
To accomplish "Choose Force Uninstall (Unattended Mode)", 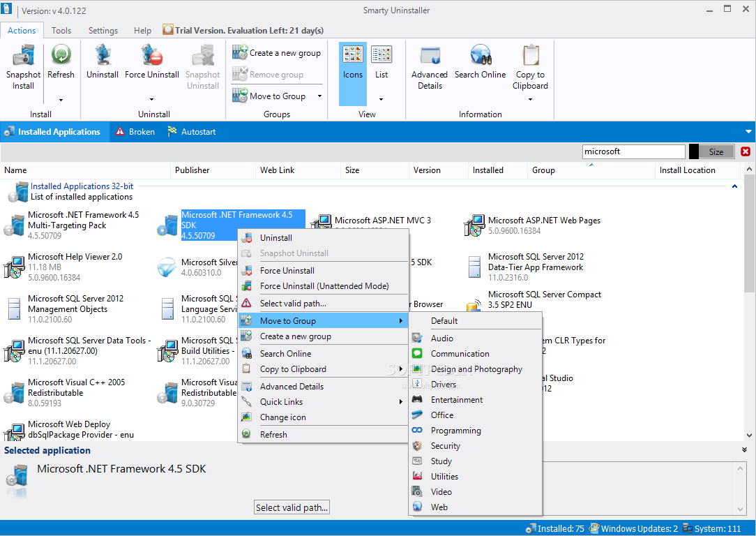I will 323,286.
